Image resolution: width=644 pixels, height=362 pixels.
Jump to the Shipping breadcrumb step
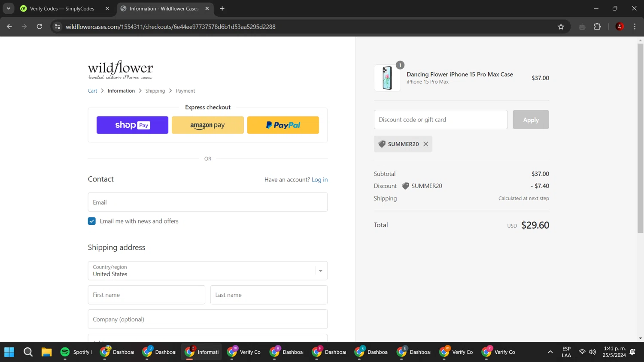[155, 91]
